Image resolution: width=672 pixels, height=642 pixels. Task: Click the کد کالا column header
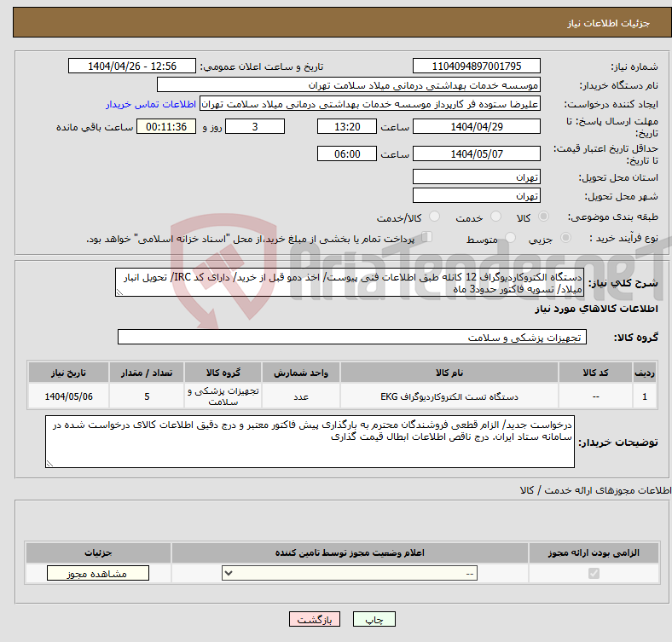595,373
